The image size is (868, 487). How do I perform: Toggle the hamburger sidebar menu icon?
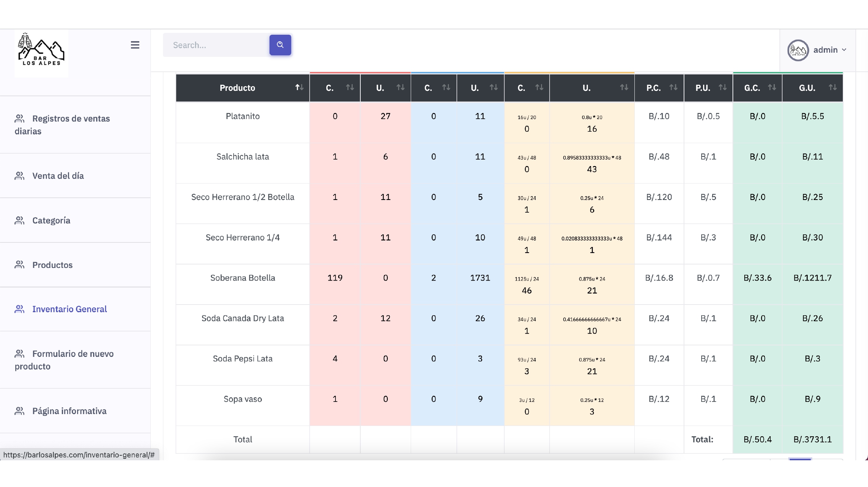coord(135,45)
